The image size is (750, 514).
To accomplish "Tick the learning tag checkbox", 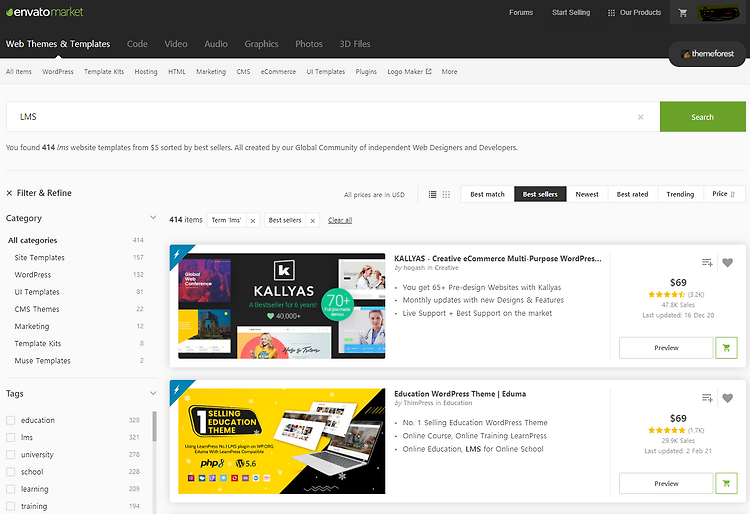I will point(11,489).
